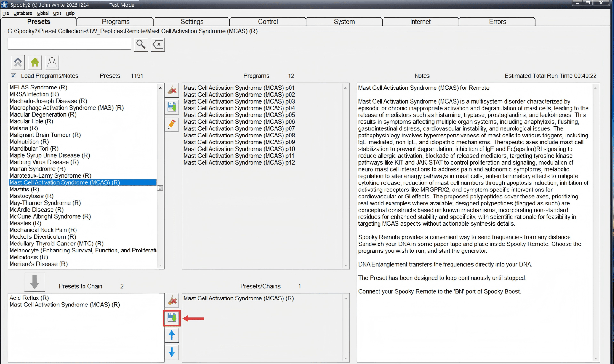Image resolution: width=614 pixels, height=364 pixels.
Task: Toggle the Load Programs/Notes checkbox
Action: [13, 76]
